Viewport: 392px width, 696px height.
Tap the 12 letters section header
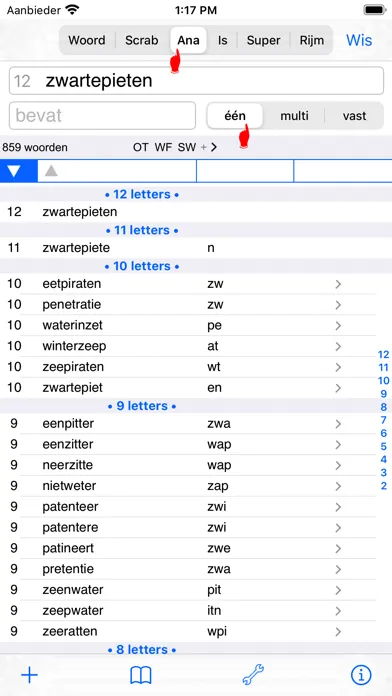click(x=142, y=194)
